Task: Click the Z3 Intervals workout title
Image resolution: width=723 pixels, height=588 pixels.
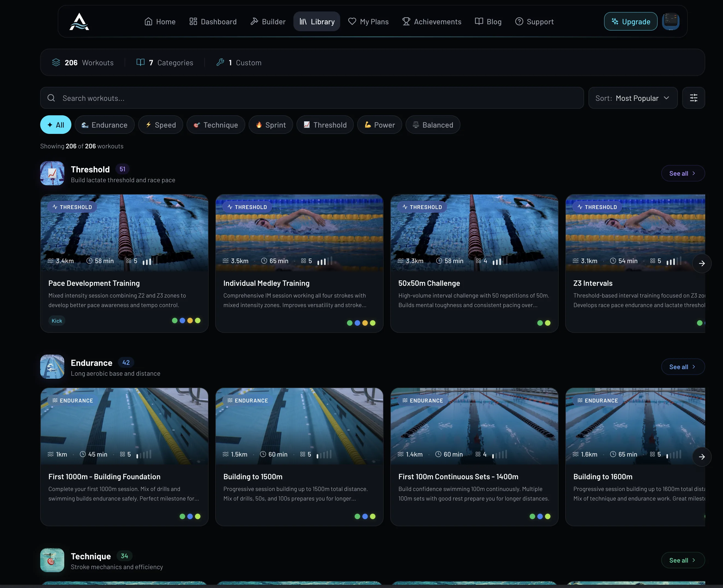Action: click(593, 283)
